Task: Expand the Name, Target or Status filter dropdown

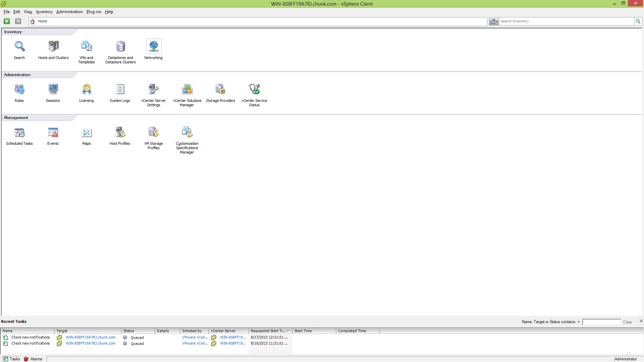Action: (579, 322)
